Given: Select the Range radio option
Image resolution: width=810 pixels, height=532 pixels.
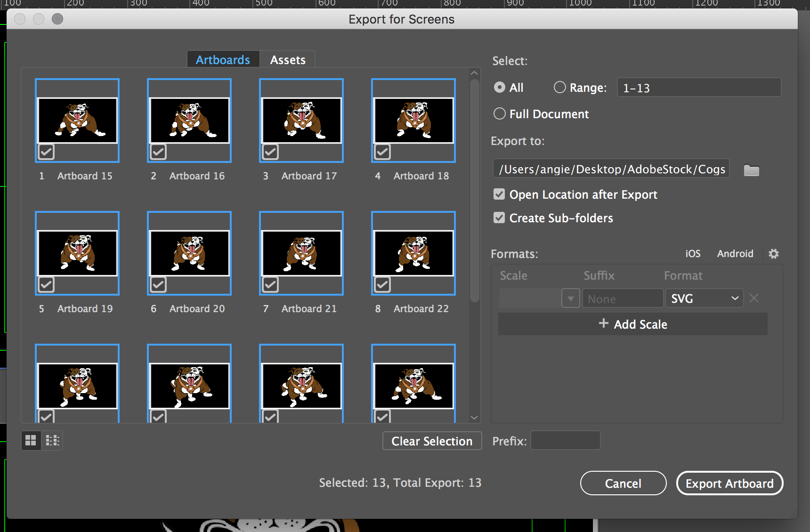Looking at the screenshot, I should (559, 88).
